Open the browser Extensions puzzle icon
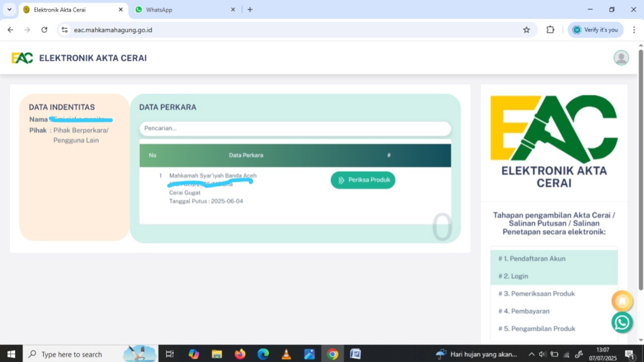This screenshot has height=362, width=644. (x=550, y=30)
